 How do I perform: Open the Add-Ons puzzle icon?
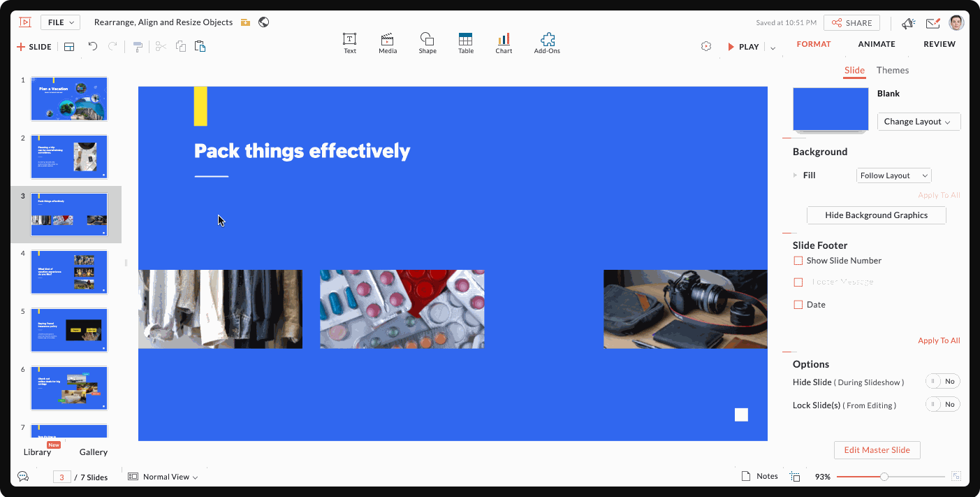point(547,43)
